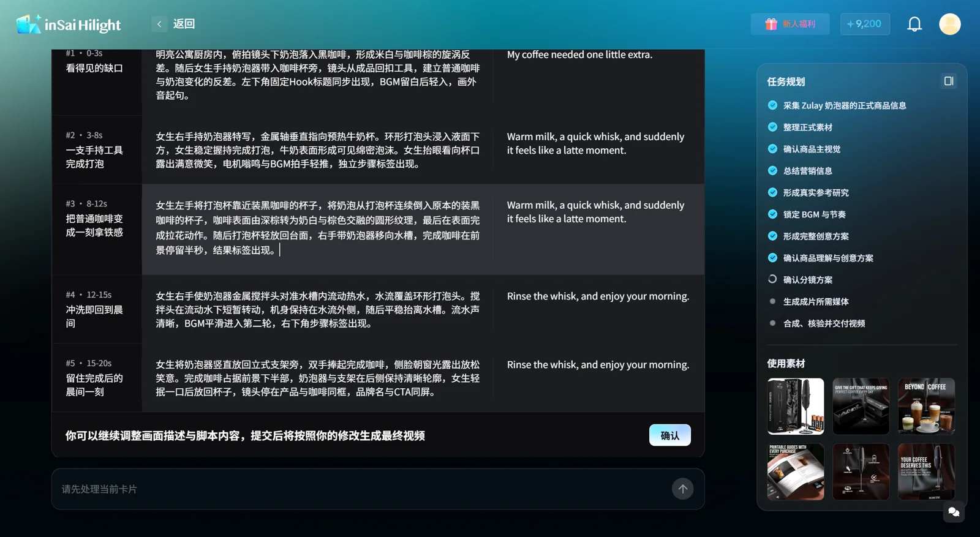
Task: Click task 总结营销信息
Action: click(807, 170)
